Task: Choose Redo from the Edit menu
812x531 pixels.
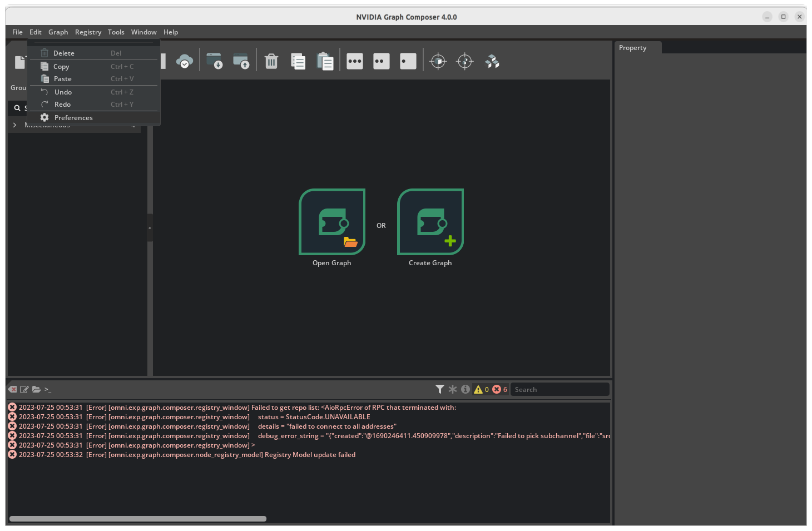Action: (93, 105)
